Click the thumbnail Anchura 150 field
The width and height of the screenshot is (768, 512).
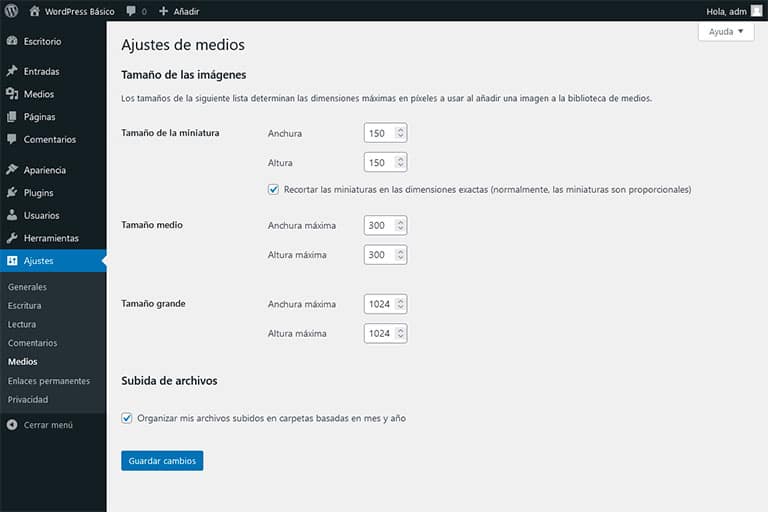385,133
